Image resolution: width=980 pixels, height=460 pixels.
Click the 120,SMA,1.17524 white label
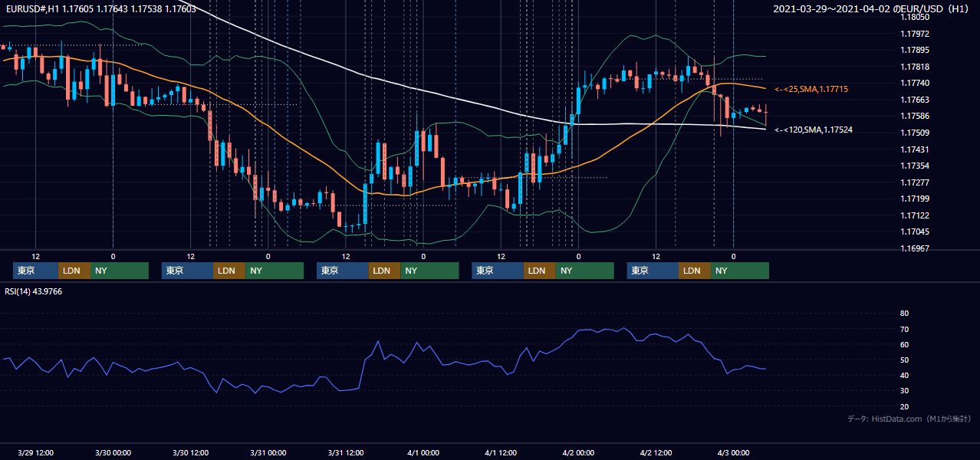(814, 130)
